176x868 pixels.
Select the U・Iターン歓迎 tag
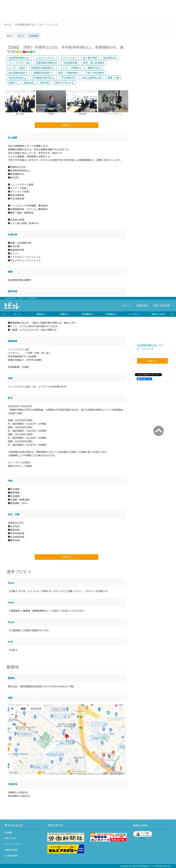[17, 68]
